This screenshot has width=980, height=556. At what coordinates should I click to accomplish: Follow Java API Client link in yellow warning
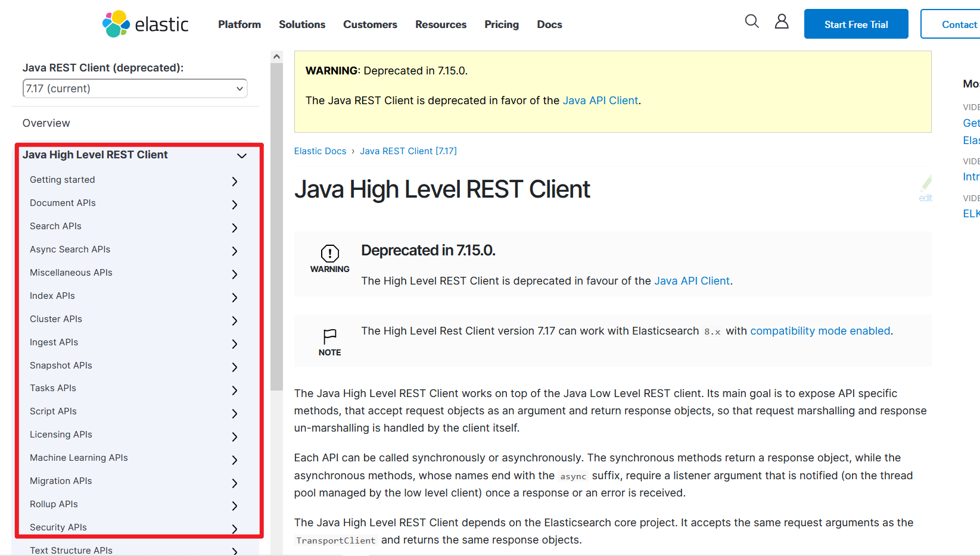click(x=601, y=101)
